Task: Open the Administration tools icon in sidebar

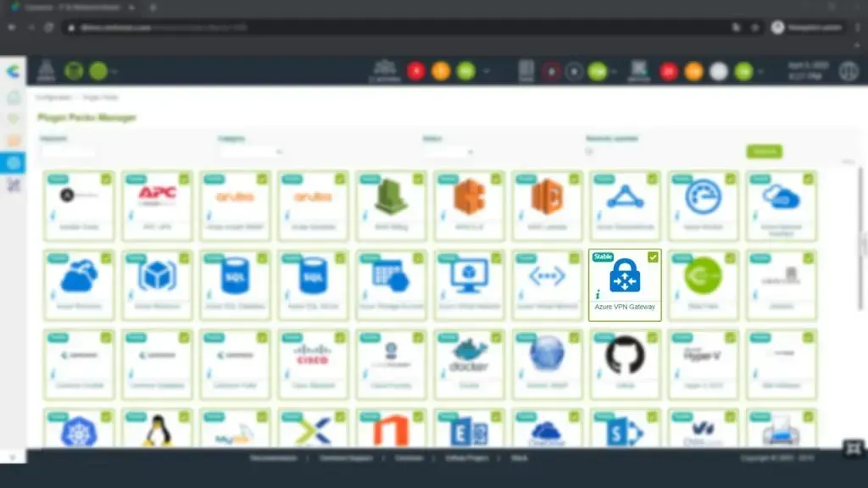Action: (14, 185)
